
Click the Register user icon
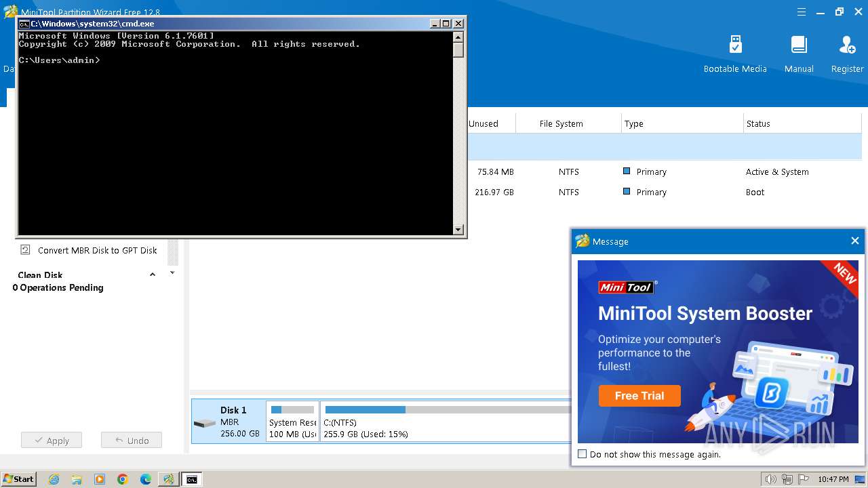847,45
